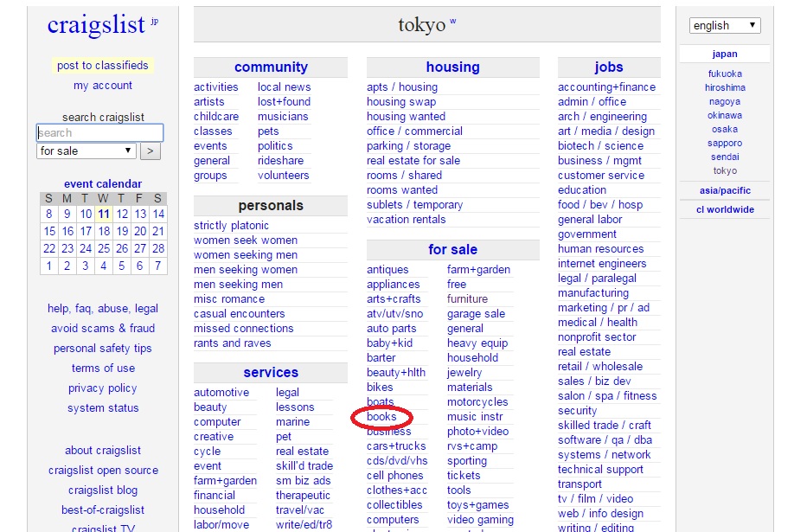
Task: Open 'cell phones' for sale category
Action: pyautogui.click(x=394, y=475)
